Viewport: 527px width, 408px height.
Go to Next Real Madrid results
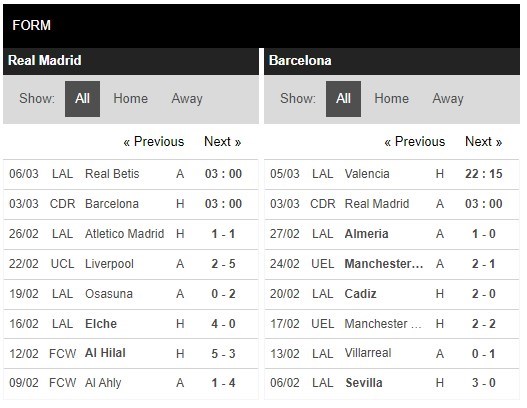point(222,141)
